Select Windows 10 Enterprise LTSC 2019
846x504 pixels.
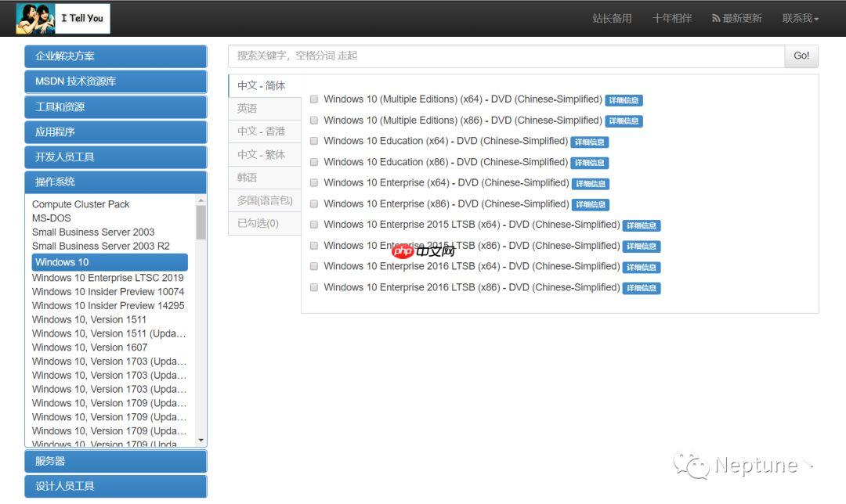pos(108,278)
